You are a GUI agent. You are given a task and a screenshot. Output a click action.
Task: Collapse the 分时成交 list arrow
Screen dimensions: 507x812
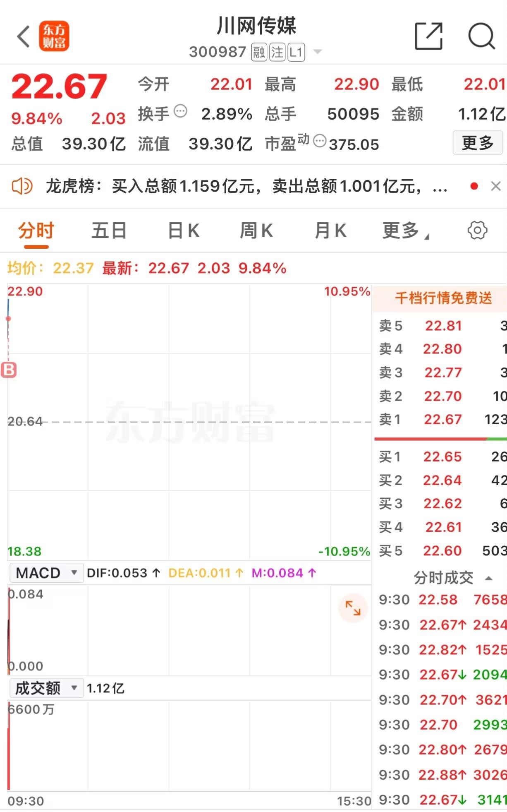pos(489,578)
